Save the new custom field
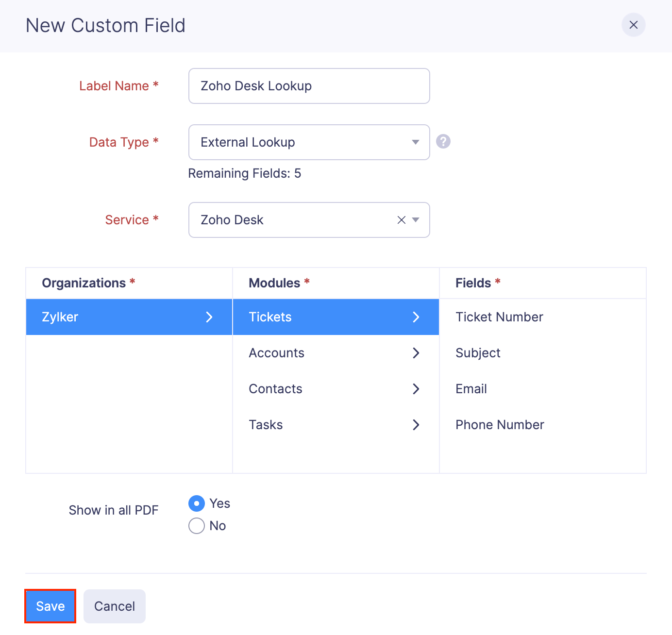 pos(50,606)
